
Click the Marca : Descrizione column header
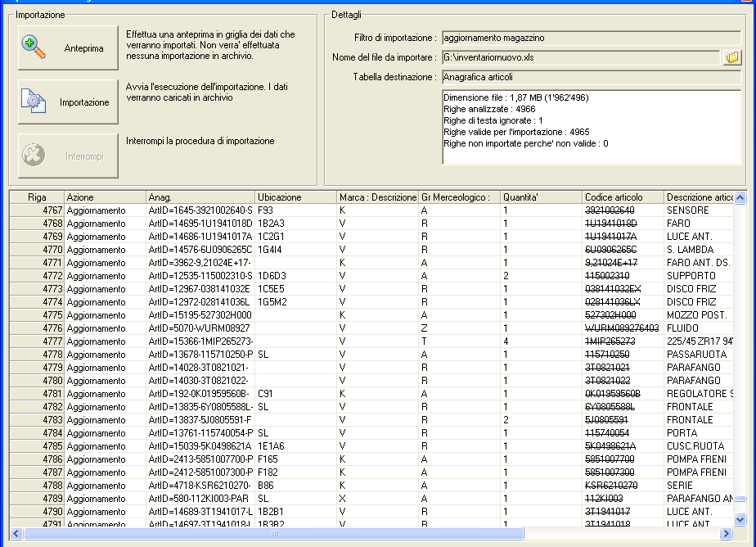[377, 197]
